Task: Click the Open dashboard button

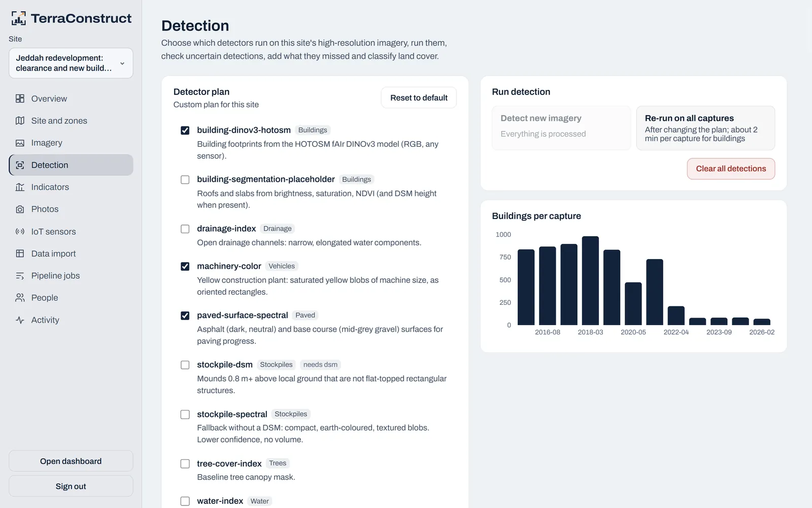Action: click(x=71, y=461)
